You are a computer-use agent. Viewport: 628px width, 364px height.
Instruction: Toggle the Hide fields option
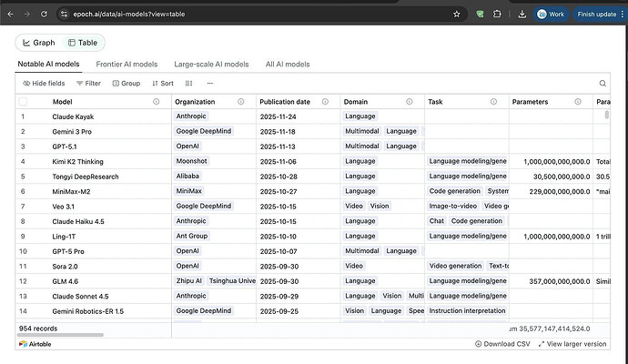(44, 83)
